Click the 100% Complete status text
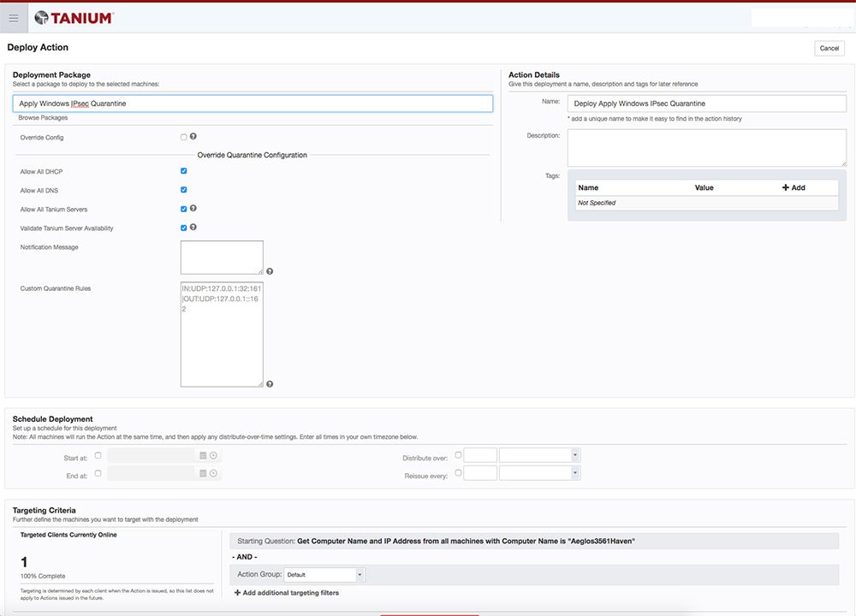The image size is (856, 616). click(x=43, y=576)
